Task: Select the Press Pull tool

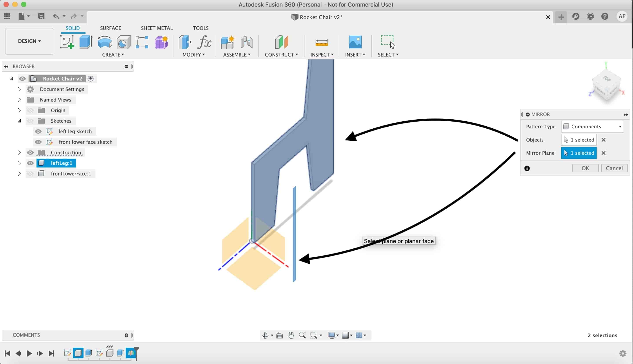Action: (185, 42)
